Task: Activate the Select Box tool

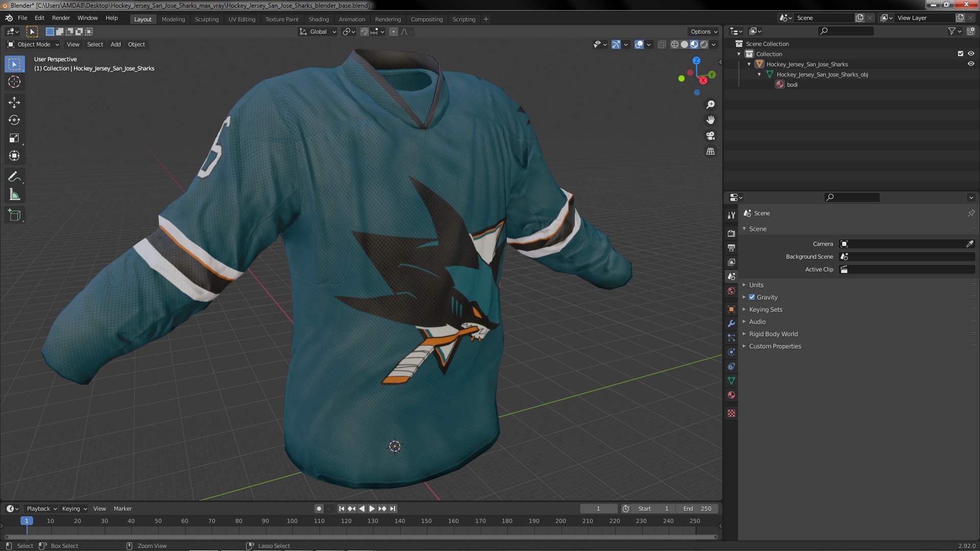Action: pyautogui.click(x=14, y=64)
